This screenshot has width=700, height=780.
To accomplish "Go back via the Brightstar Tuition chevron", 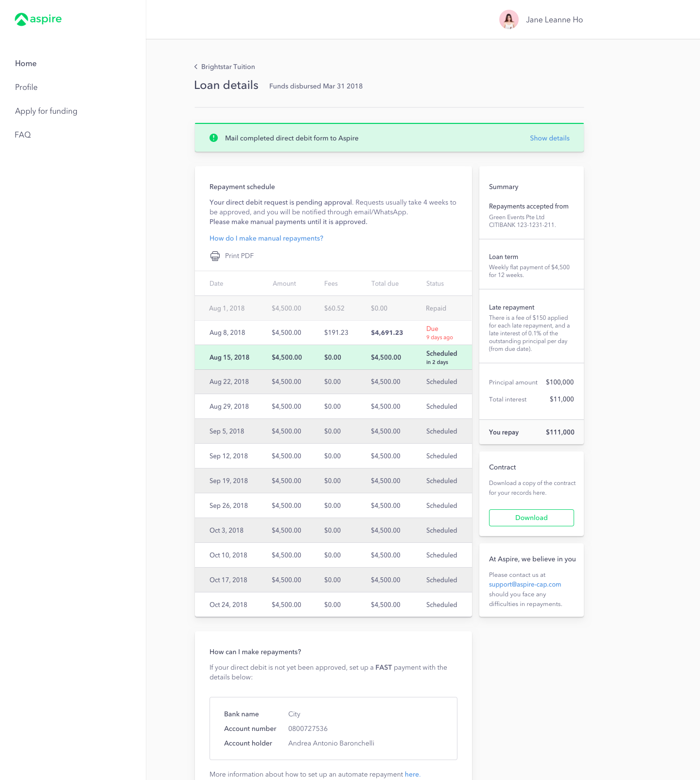I will pyautogui.click(x=196, y=67).
